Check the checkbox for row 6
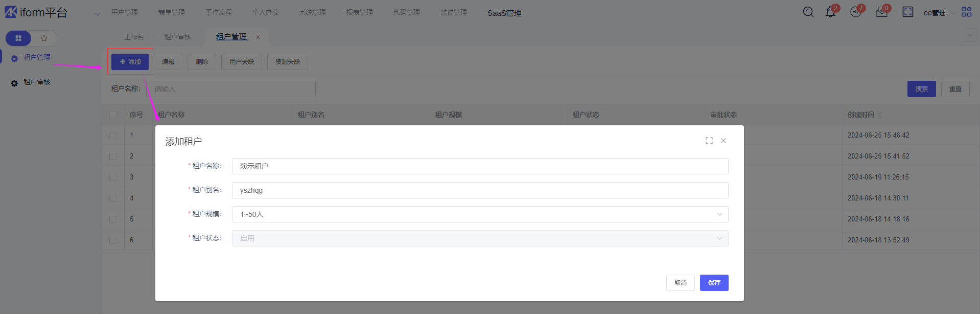The height and width of the screenshot is (314, 980). 113,240
